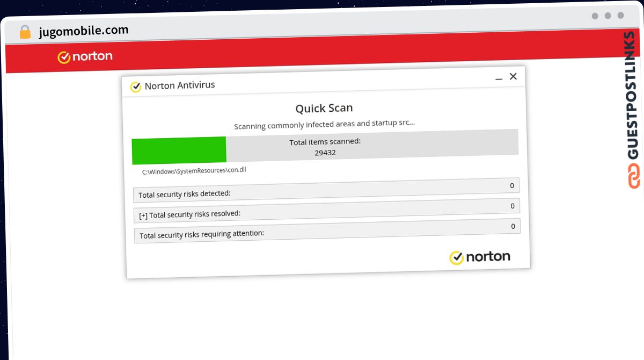
Task: Click the con.dll file path text
Action: [194, 171]
